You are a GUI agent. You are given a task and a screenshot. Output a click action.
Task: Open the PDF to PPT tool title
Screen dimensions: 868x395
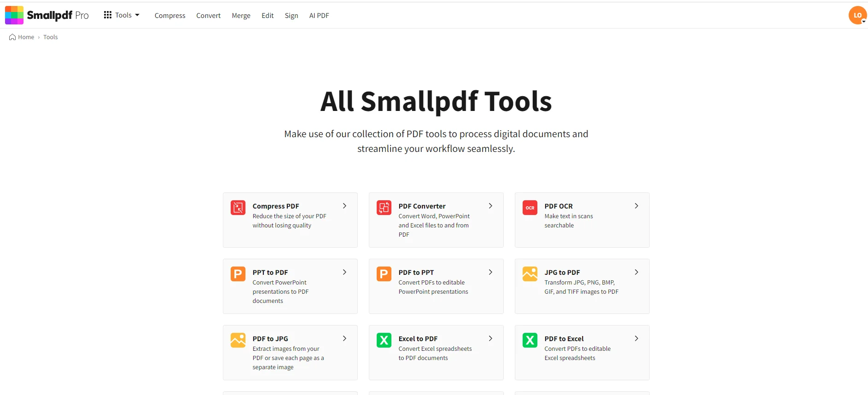coord(416,273)
